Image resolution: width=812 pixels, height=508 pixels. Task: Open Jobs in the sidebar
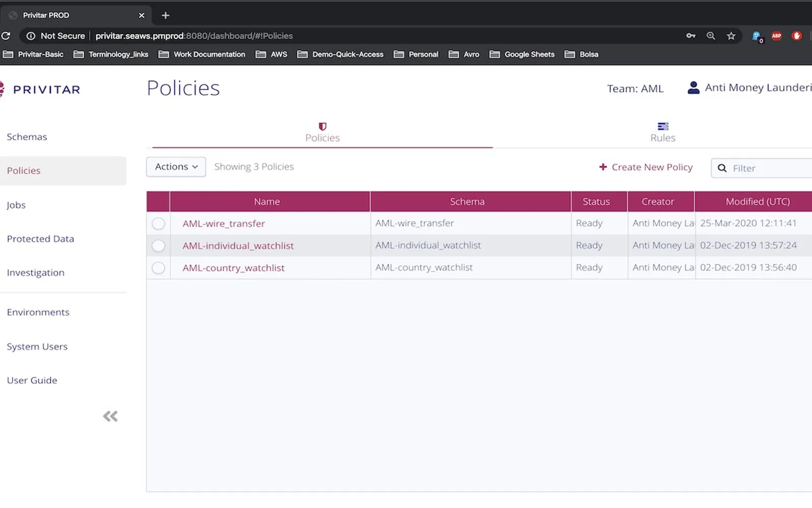(x=16, y=205)
